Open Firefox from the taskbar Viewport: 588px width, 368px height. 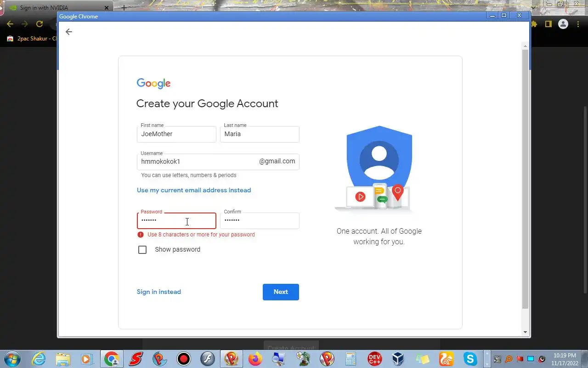255,359
